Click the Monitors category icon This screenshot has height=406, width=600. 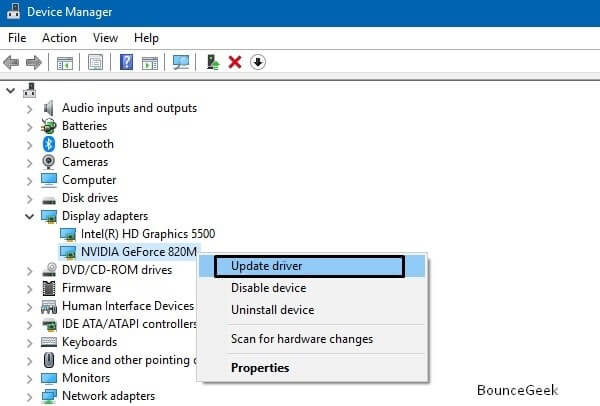click(x=49, y=378)
